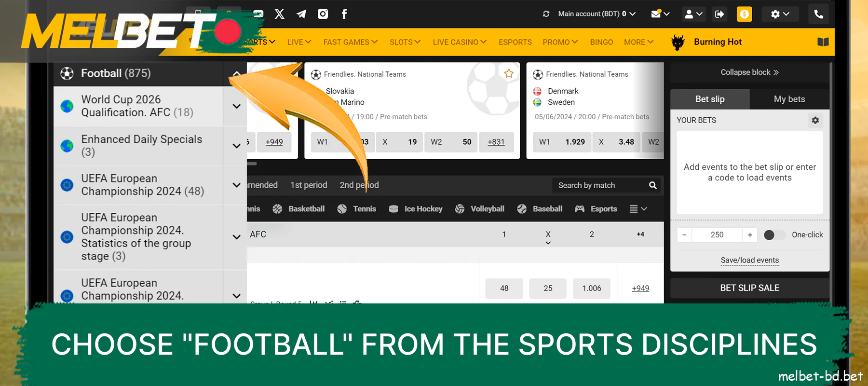Expand Statistics of the group stage (3)
The height and width of the screenshot is (386, 868).
pos(236,237)
